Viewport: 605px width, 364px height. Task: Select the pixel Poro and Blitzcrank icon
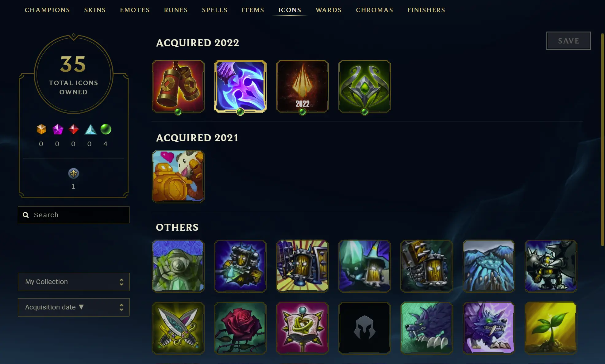(178, 176)
